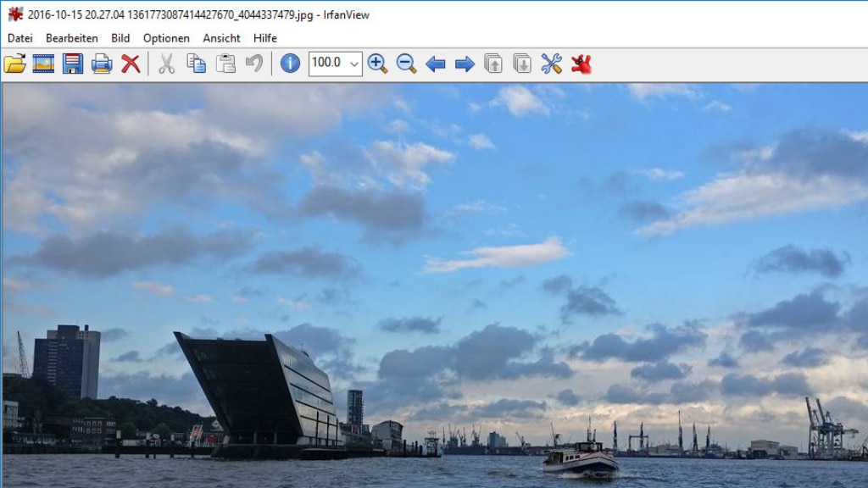This screenshot has width=868, height=488.
Task: Go to the previous image with the left arrow
Action: point(436,64)
